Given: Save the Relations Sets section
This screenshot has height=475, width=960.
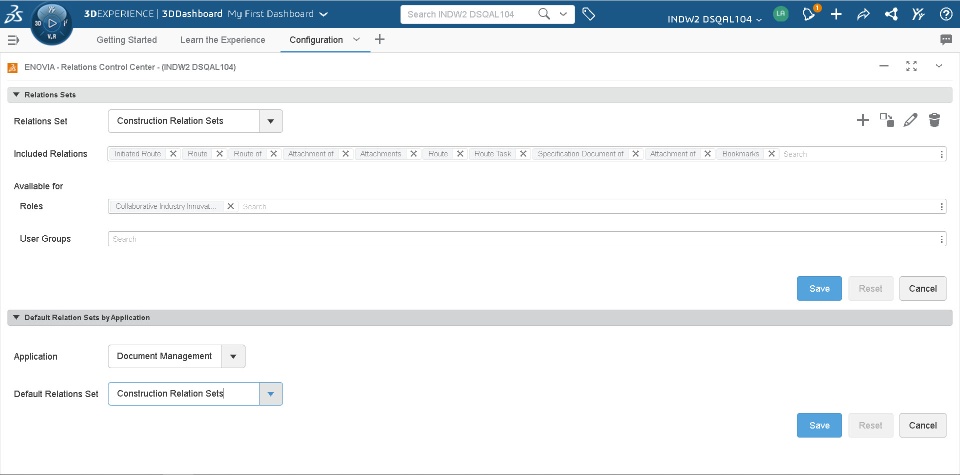Looking at the screenshot, I should pyautogui.click(x=819, y=288).
